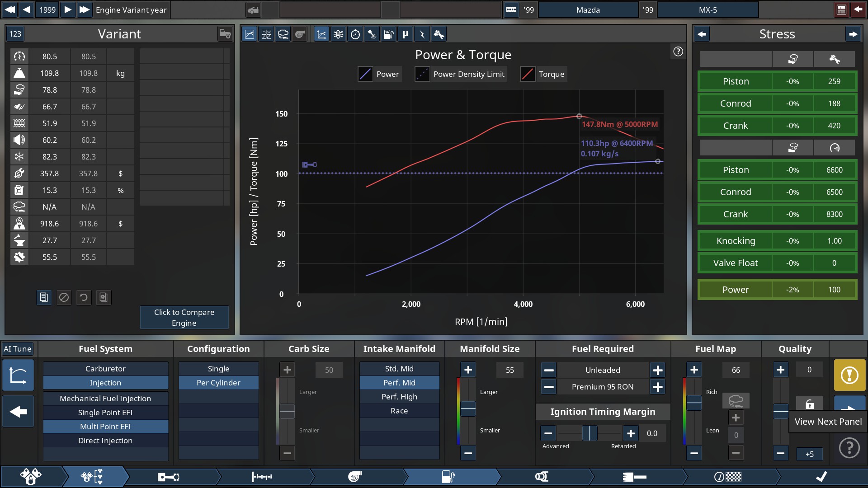
Task: Open the airflow graph icon
Action: pos(338,34)
